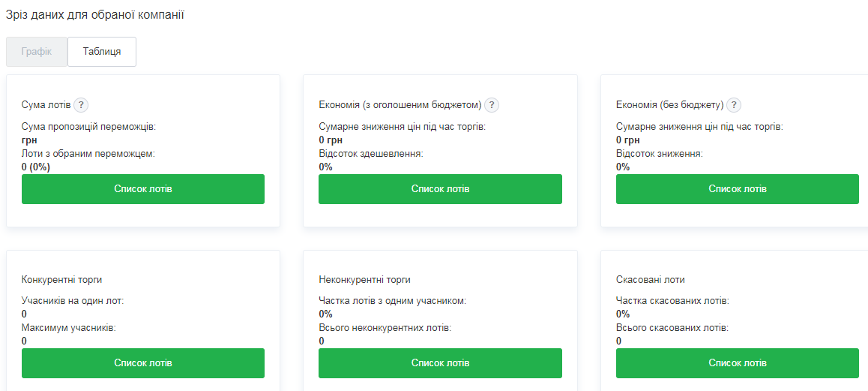The width and height of the screenshot is (868, 391).
Task: Click the Лоти з обраним переможцем label
Action: pos(88,154)
